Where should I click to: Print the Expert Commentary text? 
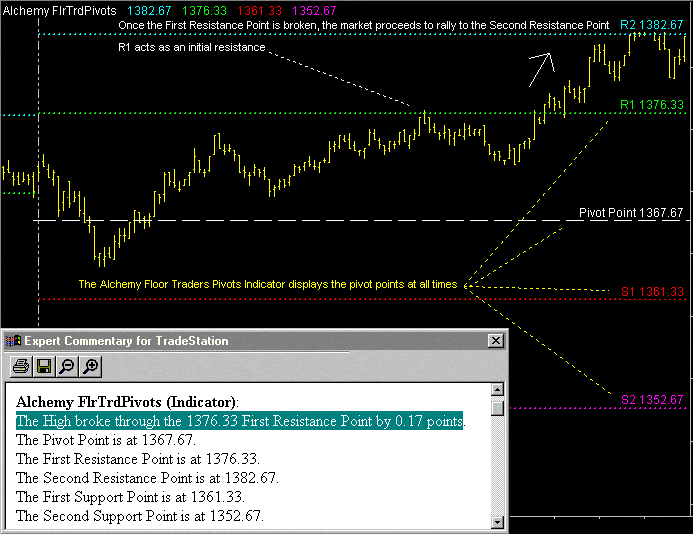pos(21,366)
